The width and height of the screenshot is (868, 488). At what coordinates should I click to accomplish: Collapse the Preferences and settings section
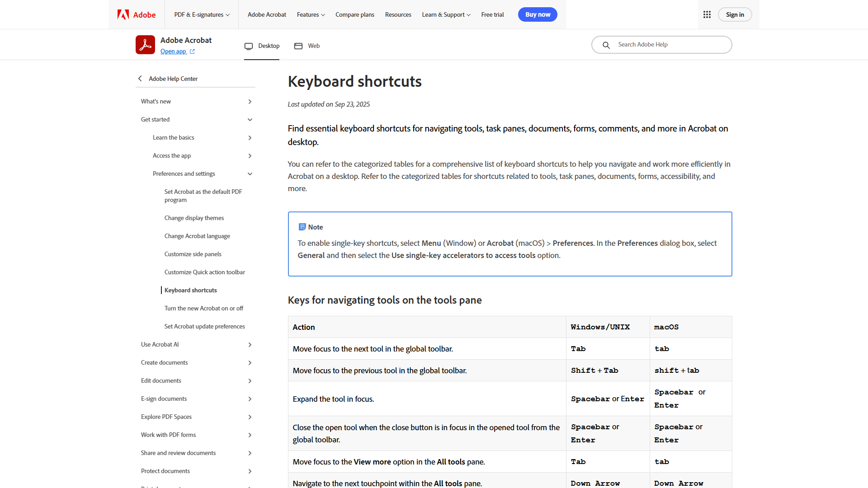pyautogui.click(x=250, y=174)
